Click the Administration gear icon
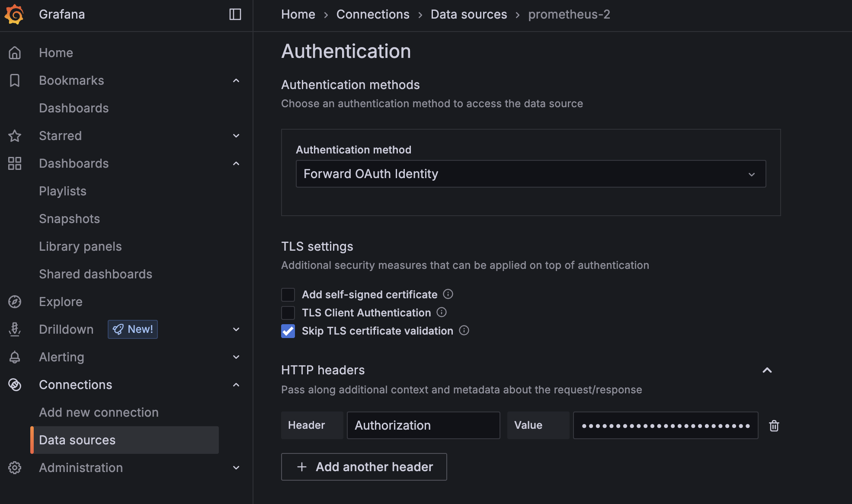 15,468
